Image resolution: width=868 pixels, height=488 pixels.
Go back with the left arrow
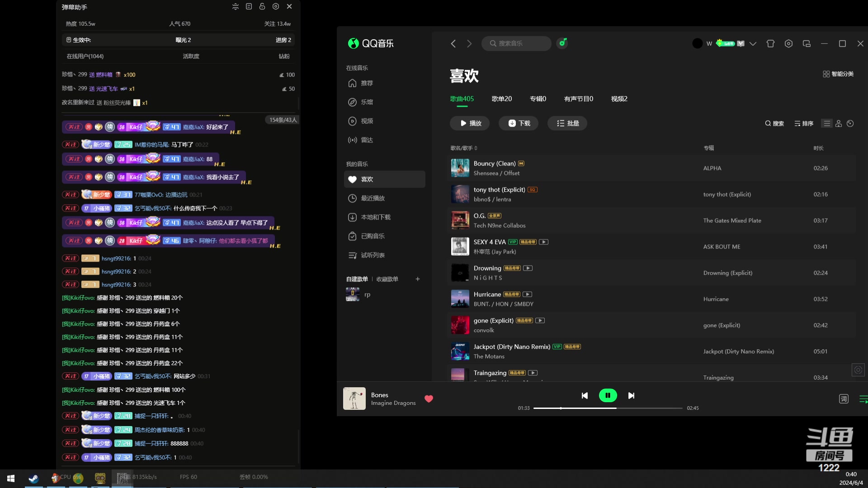[453, 43]
